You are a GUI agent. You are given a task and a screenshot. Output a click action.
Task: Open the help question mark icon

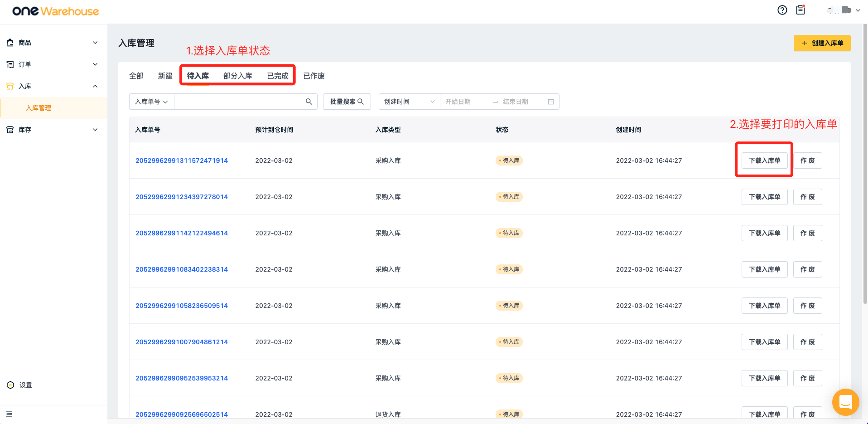(782, 10)
